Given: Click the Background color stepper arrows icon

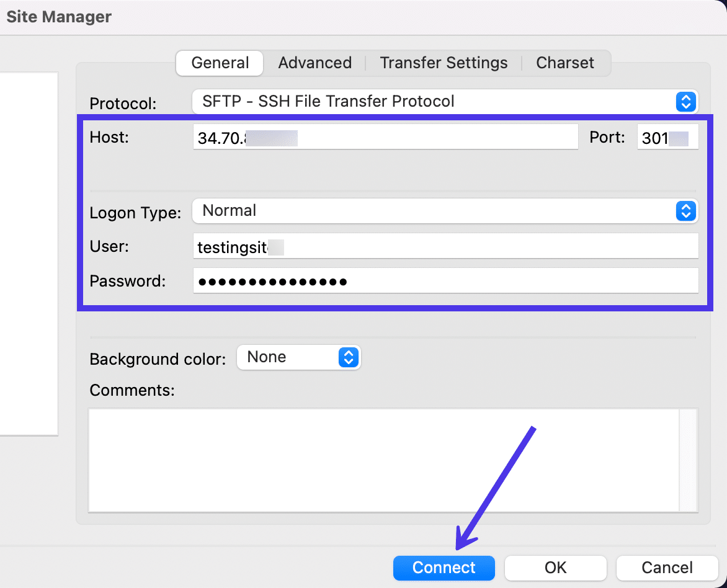Looking at the screenshot, I should pyautogui.click(x=349, y=357).
